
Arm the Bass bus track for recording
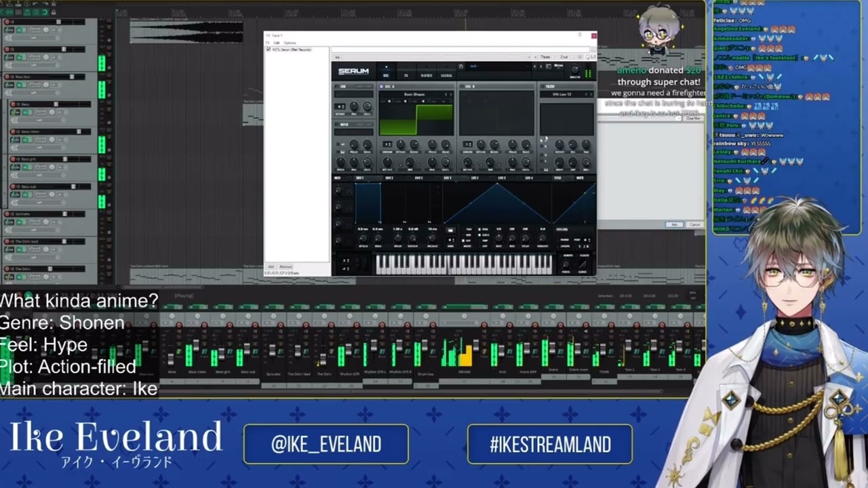tap(7, 77)
